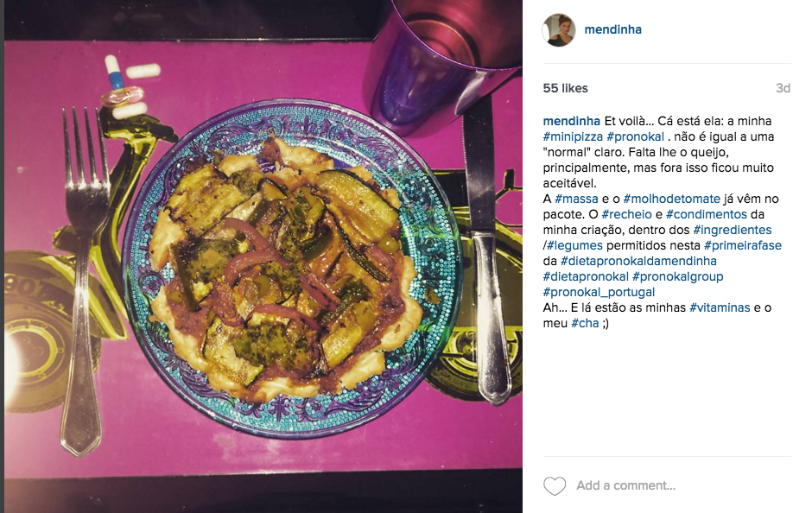Viewport: 812px width, 513px height.
Task: Open the #vitaminas hashtag
Action: pyautogui.click(x=720, y=307)
